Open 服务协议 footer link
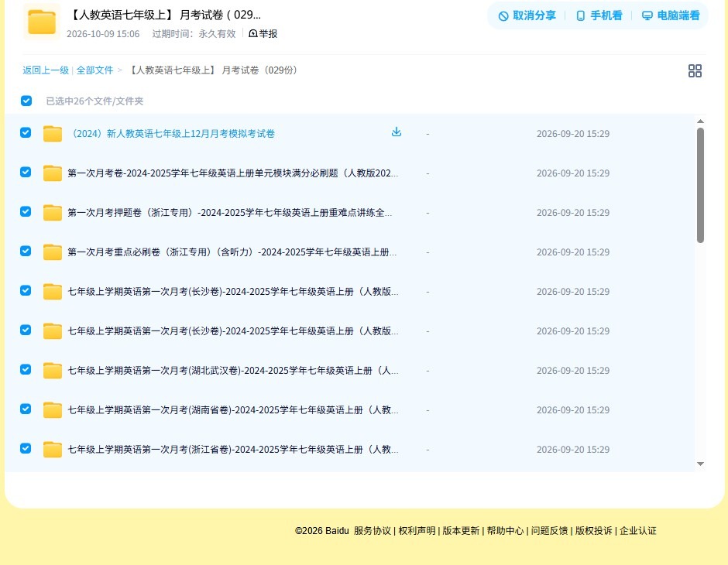 coord(373,531)
